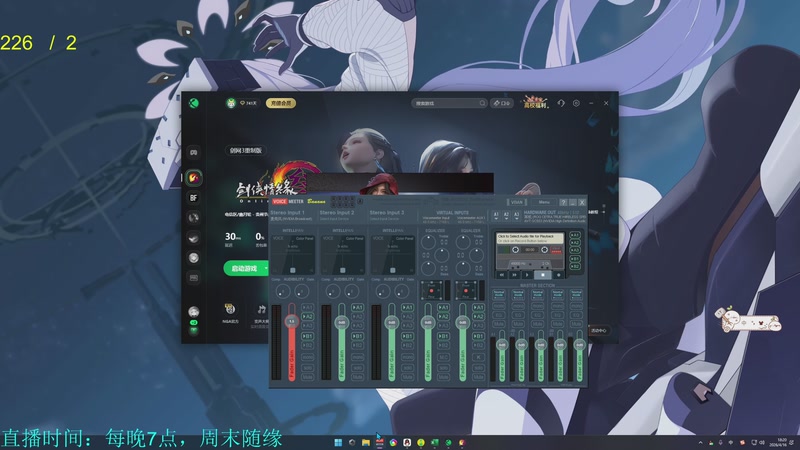Click the Stereo Input 1 Intellipan panel
The image size is (800, 450).
click(292, 255)
